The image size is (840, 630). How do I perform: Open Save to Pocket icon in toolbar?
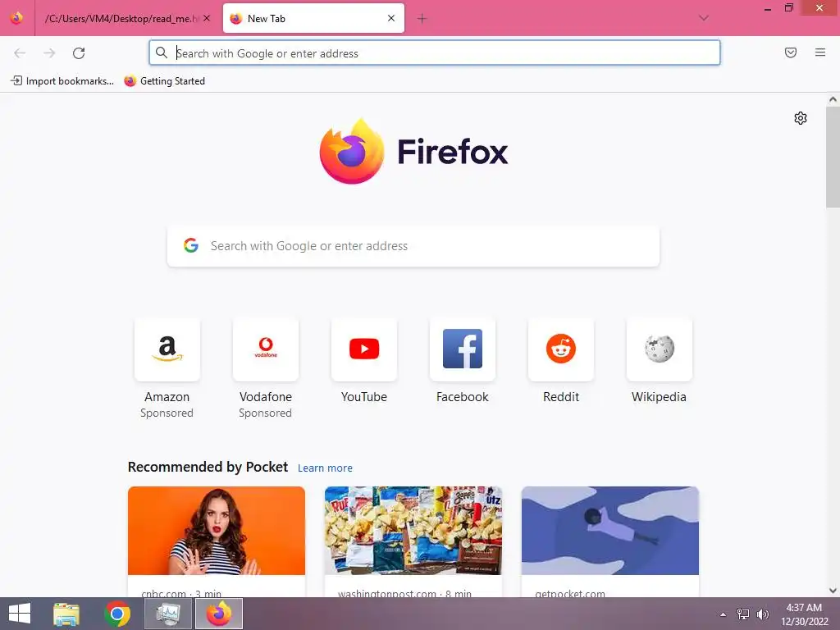pyautogui.click(x=791, y=52)
